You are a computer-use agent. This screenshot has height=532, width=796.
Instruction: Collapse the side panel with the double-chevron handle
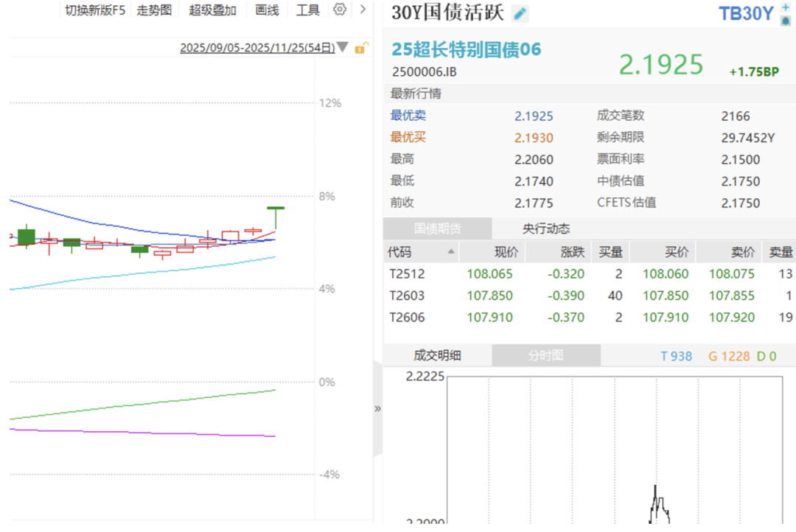click(377, 408)
